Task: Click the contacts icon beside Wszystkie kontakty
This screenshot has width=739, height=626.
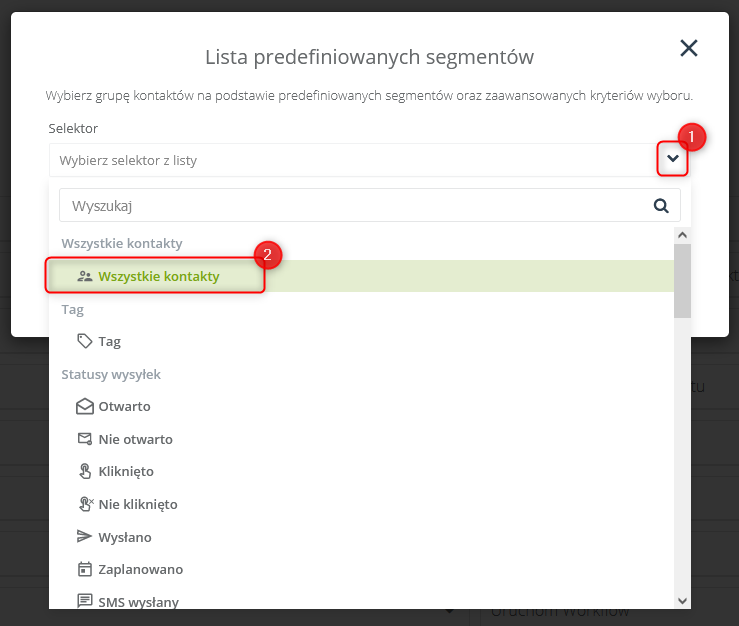Action: [84, 276]
